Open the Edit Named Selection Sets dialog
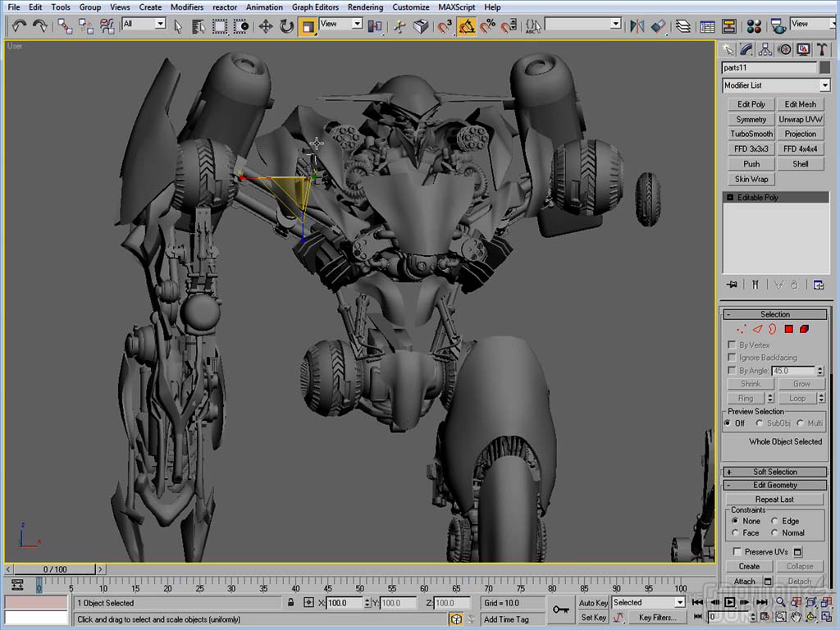Viewport: 840px width, 630px height. (533, 25)
